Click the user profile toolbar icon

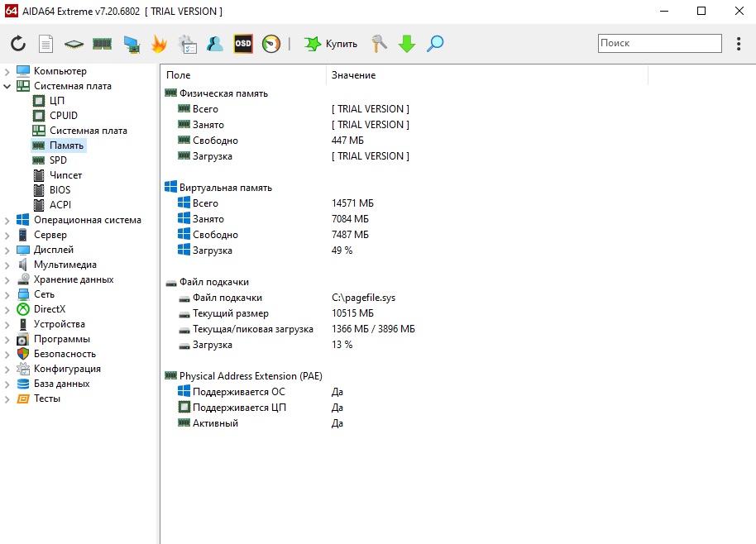tap(214, 44)
